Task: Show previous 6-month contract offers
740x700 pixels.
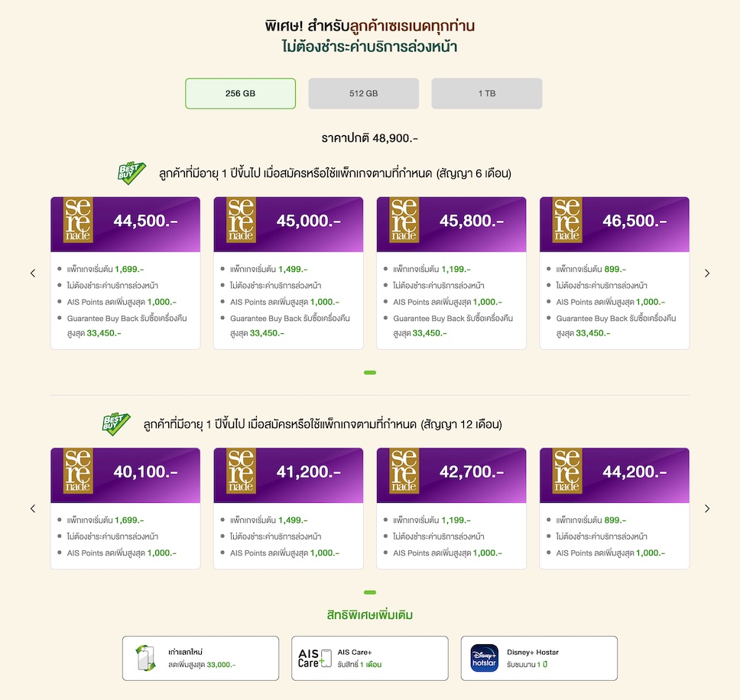Action: coord(33,273)
